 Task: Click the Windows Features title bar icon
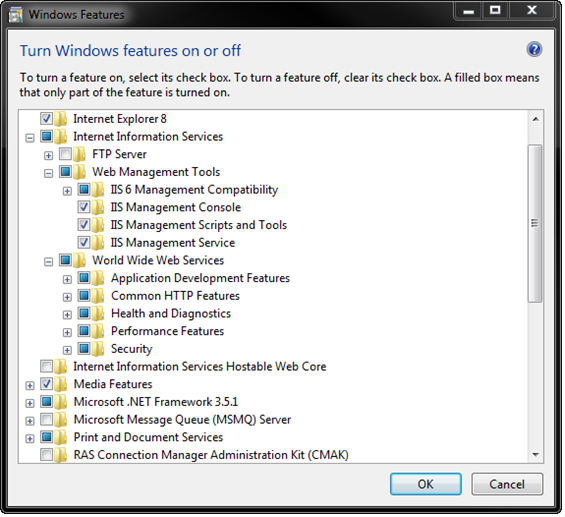coord(16,15)
